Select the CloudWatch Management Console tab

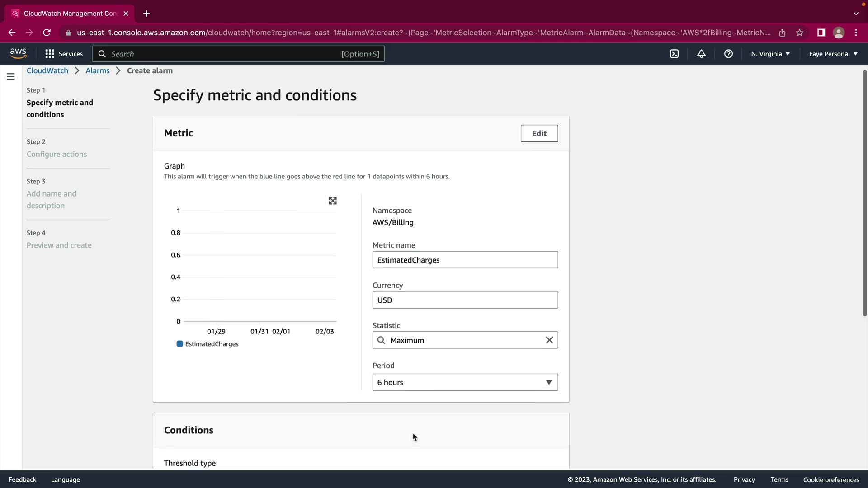pyautogui.click(x=70, y=14)
